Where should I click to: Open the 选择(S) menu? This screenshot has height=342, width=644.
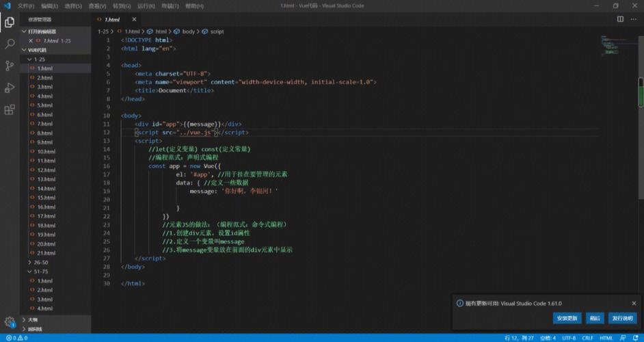(73, 5)
